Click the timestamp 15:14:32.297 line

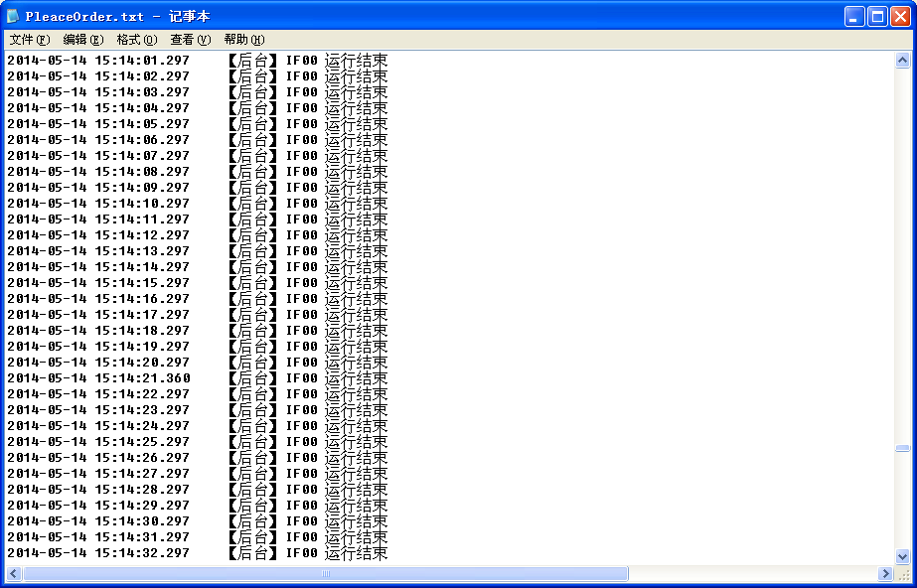197,552
